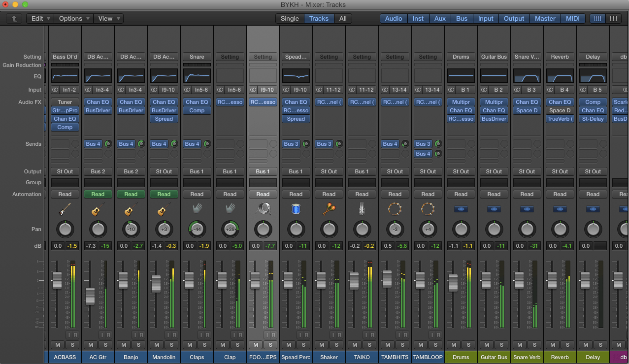Solo the Mandolin channel strip
Viewport: 629px width, 364px height.
pos(171,345)
